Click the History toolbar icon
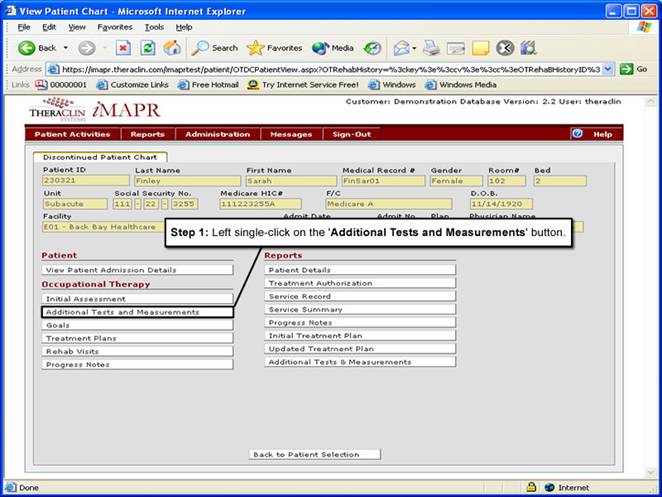Viewport: 662px width, 497px height. tap(372, 47)
